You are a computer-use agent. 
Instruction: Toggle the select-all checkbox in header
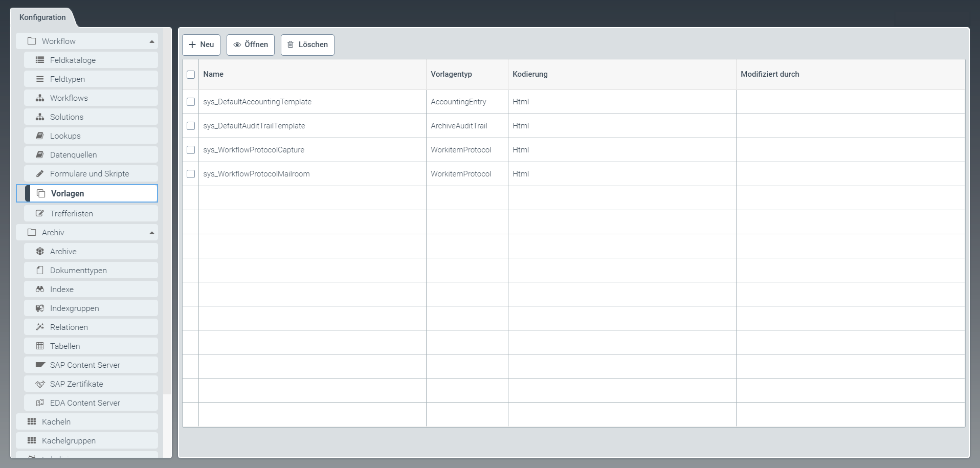(x=191, y=75)
